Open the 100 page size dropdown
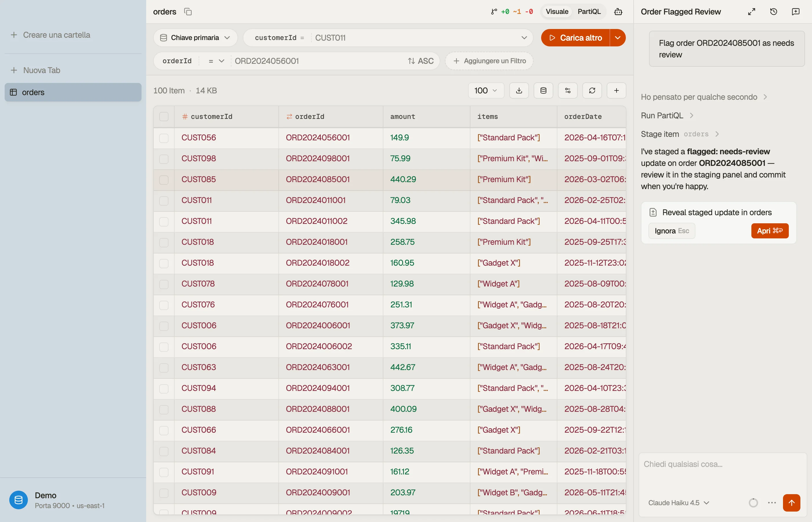Viewport: 812px width, 522px height. (486, 90)
